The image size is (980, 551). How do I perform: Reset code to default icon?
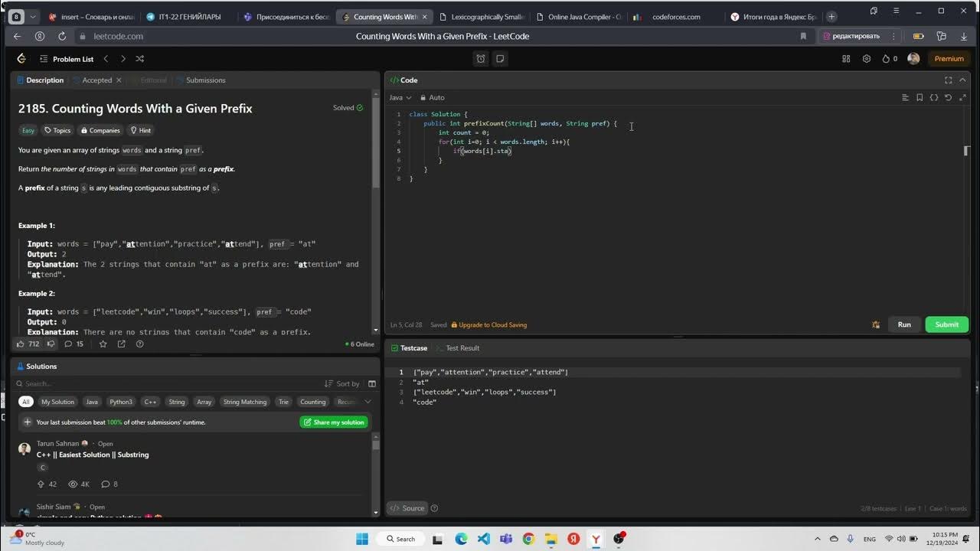(x=948, y=98)
